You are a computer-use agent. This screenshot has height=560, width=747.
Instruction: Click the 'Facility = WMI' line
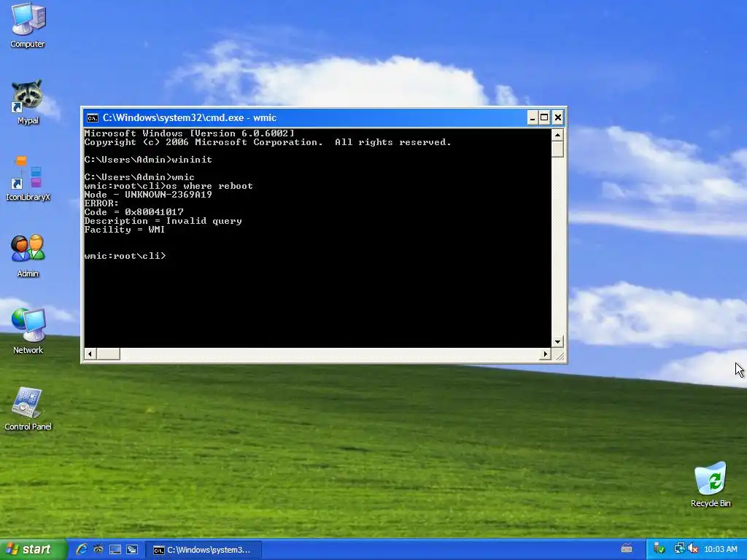coord(124,230)
